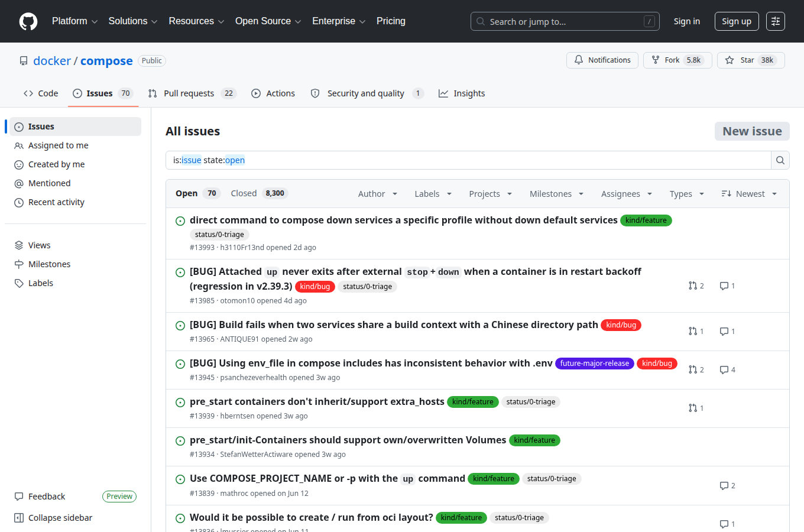Viewport: 804px width, 532px height.
Task: Show Open issues list
Action: coord(197,193)
